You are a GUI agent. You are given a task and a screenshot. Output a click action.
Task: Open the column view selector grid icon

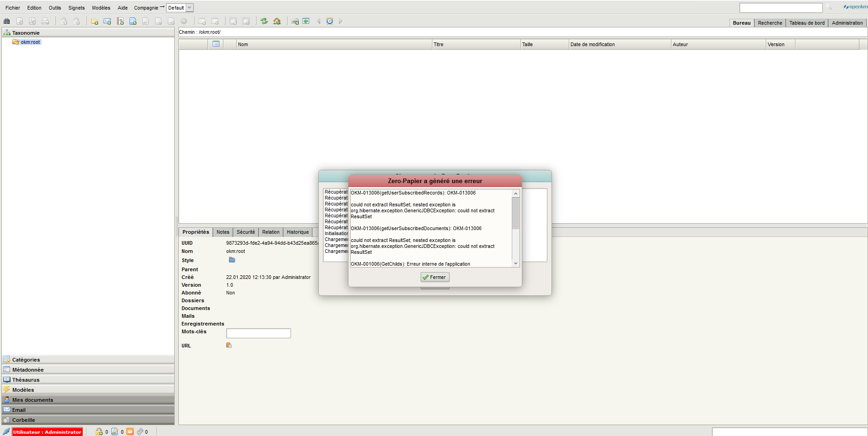[215, 44]
